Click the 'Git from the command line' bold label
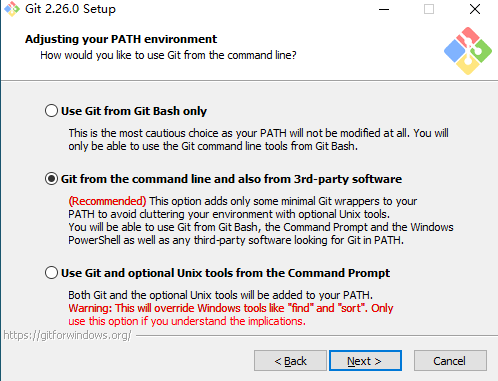The height and width of the screenshot is (381, 498). point(231,179)
